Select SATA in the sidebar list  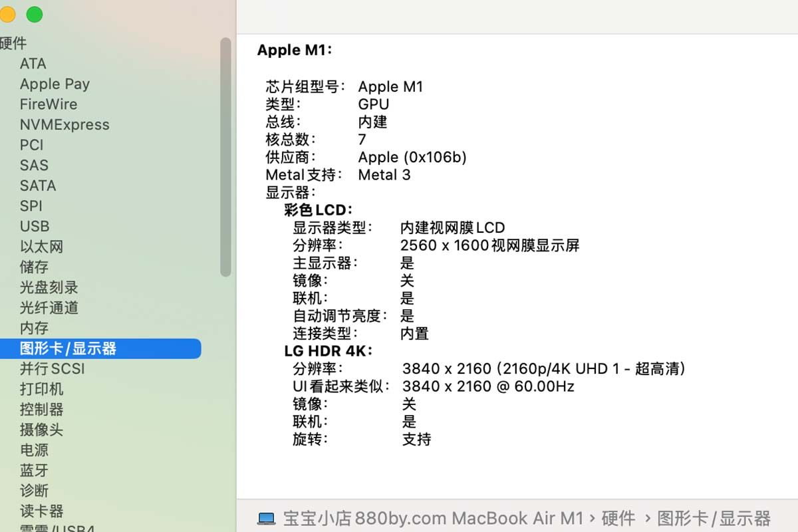pos(38,186)
